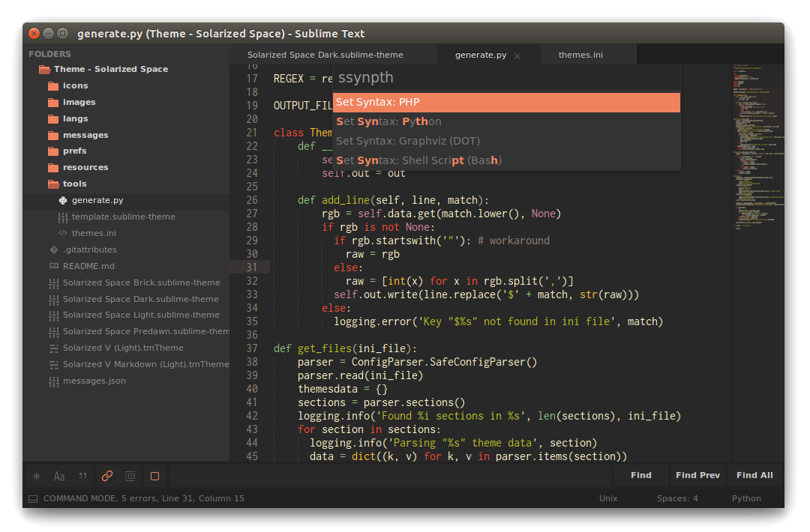Open the icons folder
The height and width of the screenshot is (532, 810).
pos(76,85)
